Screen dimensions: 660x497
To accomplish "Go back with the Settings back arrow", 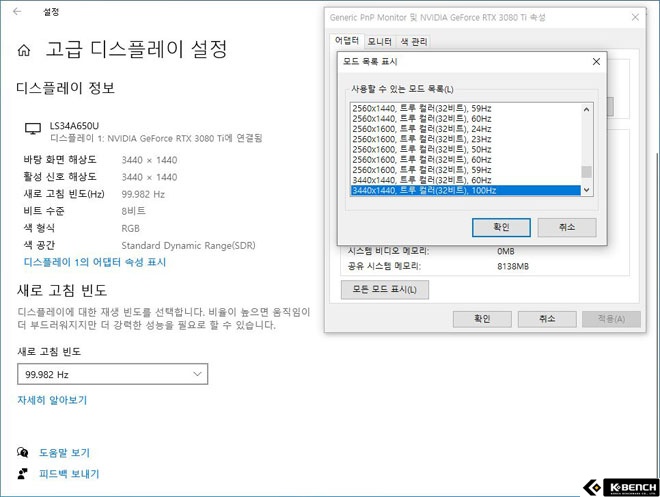I will tap(17, 11).
